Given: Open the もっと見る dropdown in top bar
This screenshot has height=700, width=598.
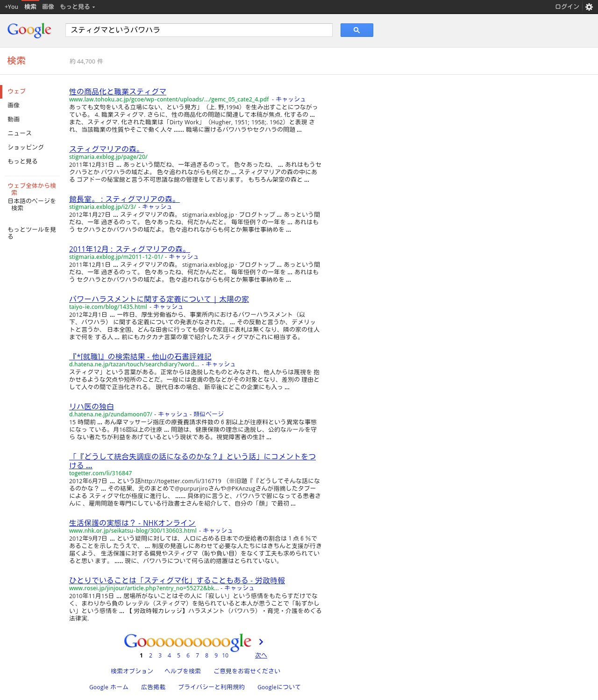Looking at the screenshot, I should click(77, 7).
